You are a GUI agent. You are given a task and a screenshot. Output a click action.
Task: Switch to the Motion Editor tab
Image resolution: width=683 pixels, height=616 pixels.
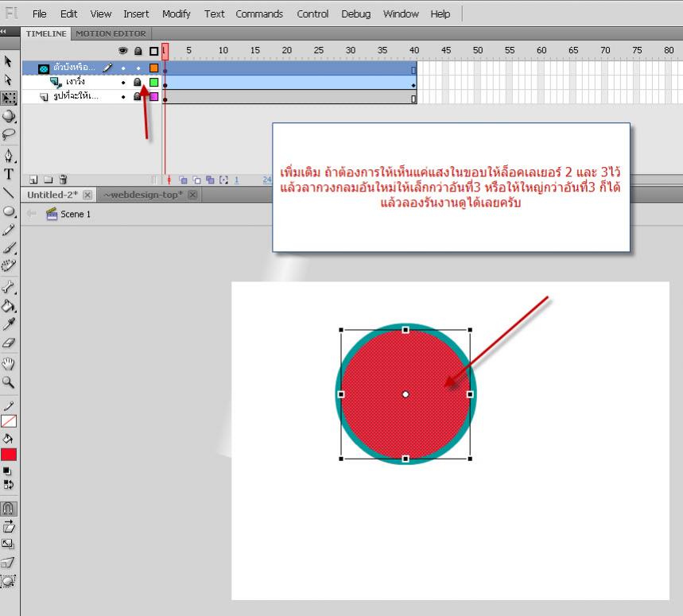pos(111,33)
